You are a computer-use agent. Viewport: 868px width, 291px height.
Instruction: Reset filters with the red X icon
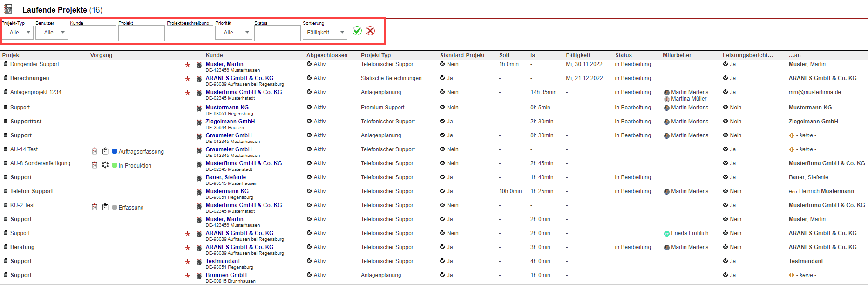pos(370,31)
